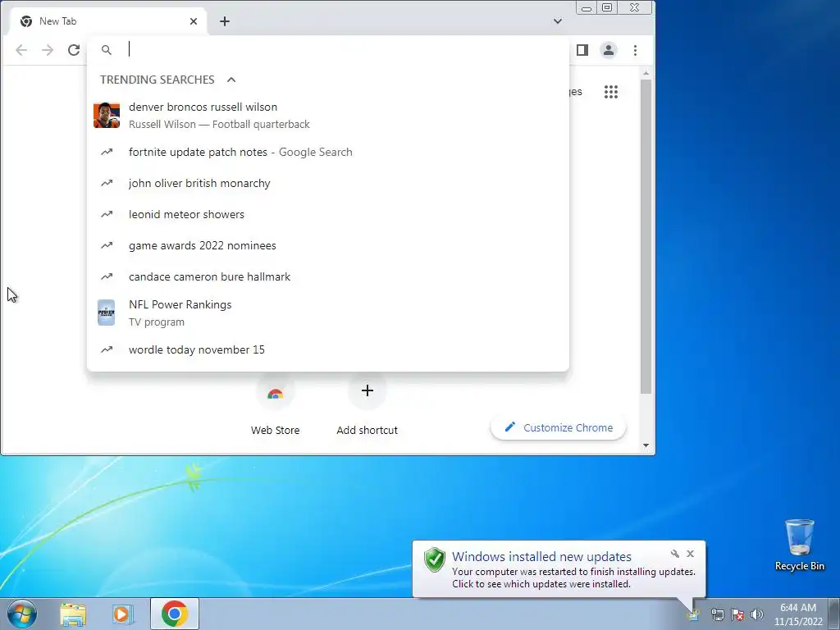The height and width of the screenshot is (630, 840).
Task: Open a new tab with plus button
Action: pos(225,21)
